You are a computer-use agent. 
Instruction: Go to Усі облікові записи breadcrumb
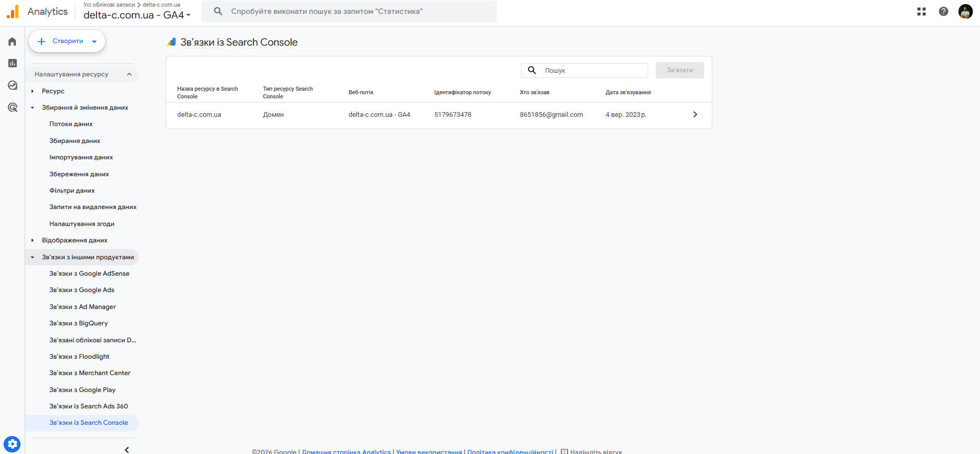(x=109, y=5)
